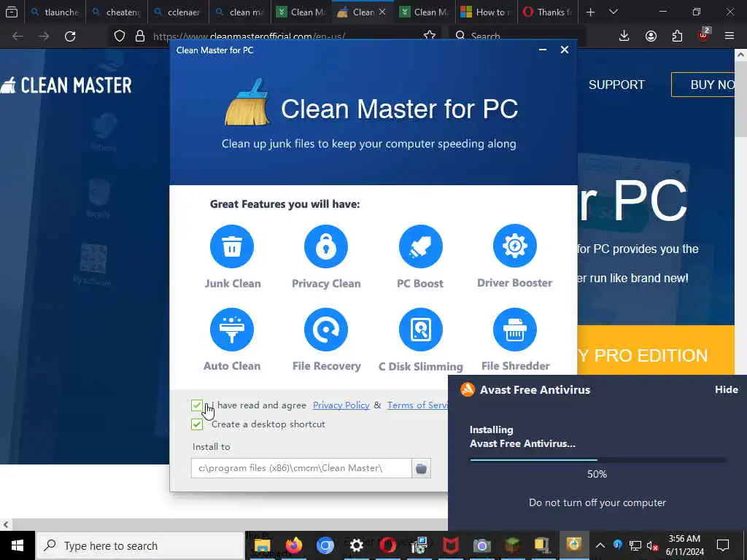The width and height of the screenshot is (747, 560).
Task: Click the CLEAN MASTER website logo
Action: click(x=66, y=85)
